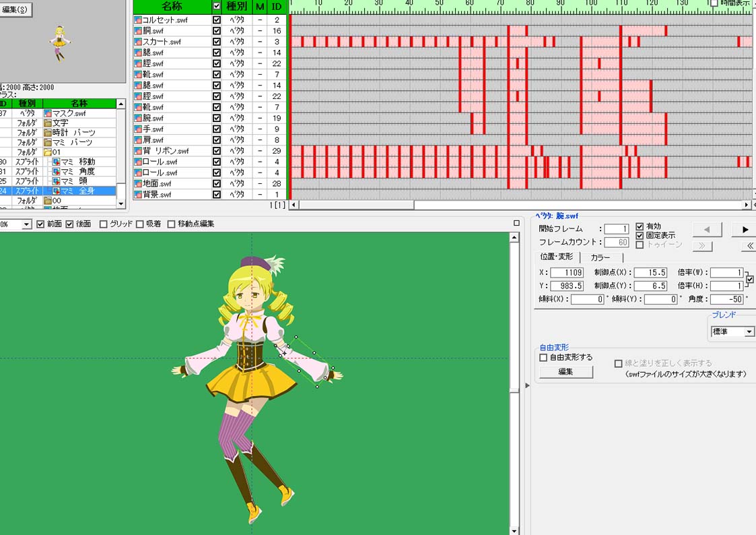Collapse the properties panel with side triangle
Image resolution: width=756 pixels, height=535 pixels.
tap(527, 385)
